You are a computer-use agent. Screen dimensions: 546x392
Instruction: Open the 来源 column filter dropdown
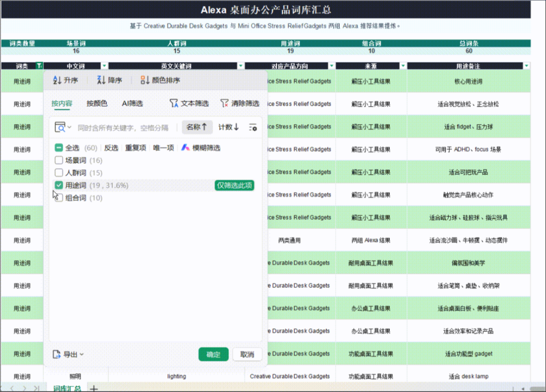point(403,66)
